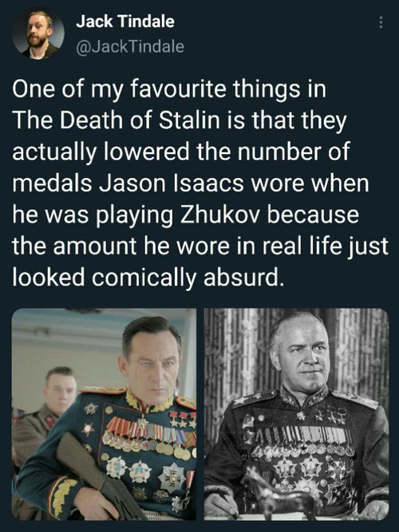The width and height of the screenshot is (399, 532).
Task: Open the @JackTindale handle link
Action: [x=130, y=46]
